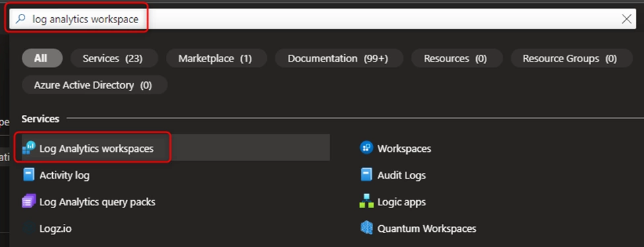Filter results by Resource Groups (0)
644x247 pixels.
tap(572, 58)
